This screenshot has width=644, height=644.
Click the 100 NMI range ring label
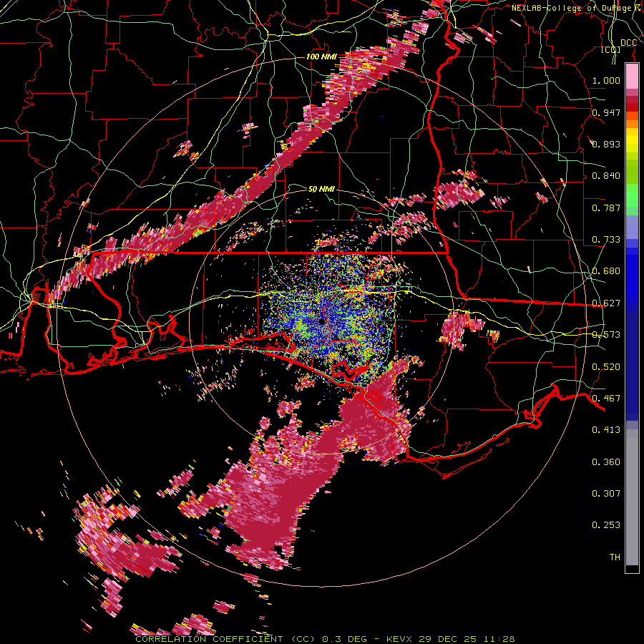pyautogui.click(x=321, y=57)
